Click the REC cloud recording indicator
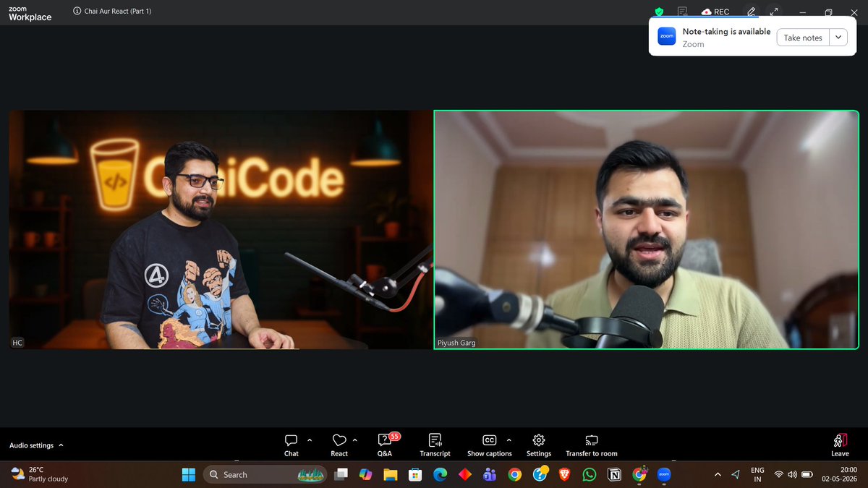The height and width of the screenshot is (488, 868). click(715, 12)
